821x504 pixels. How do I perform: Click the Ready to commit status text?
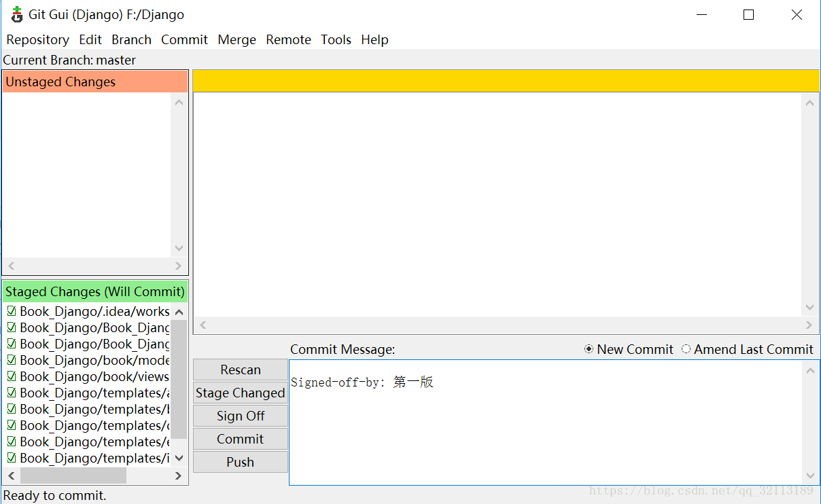[54, 495]
